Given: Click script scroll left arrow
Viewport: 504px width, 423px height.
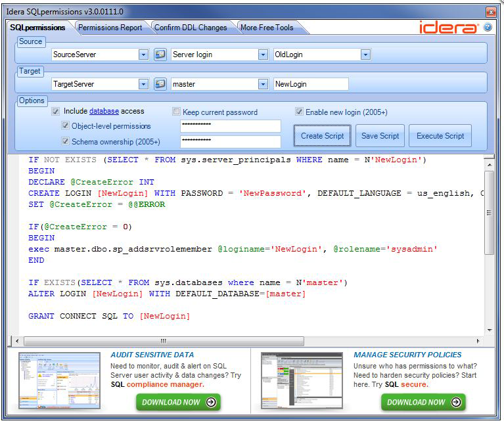Looking at the screenshot, I should point(17,341).
